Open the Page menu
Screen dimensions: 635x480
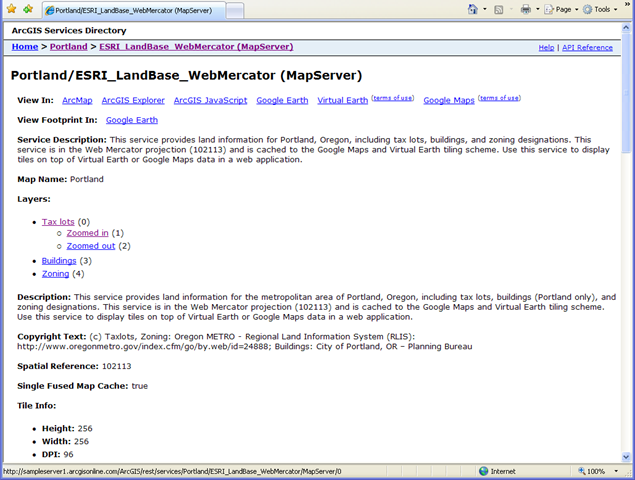561,9
